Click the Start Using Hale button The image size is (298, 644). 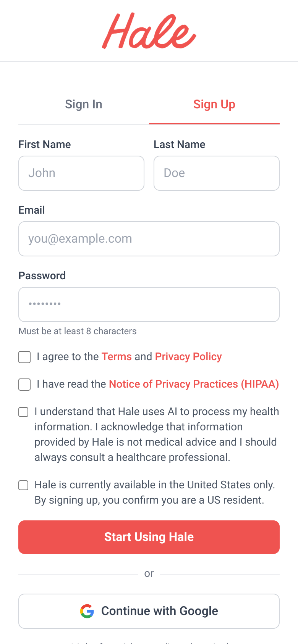point(149,537)
